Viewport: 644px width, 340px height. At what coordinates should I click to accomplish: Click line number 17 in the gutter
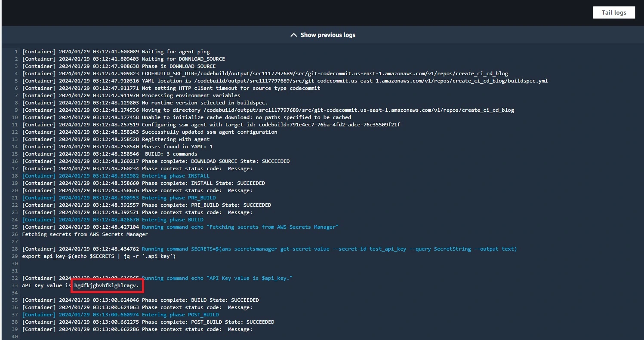(15, 168)
